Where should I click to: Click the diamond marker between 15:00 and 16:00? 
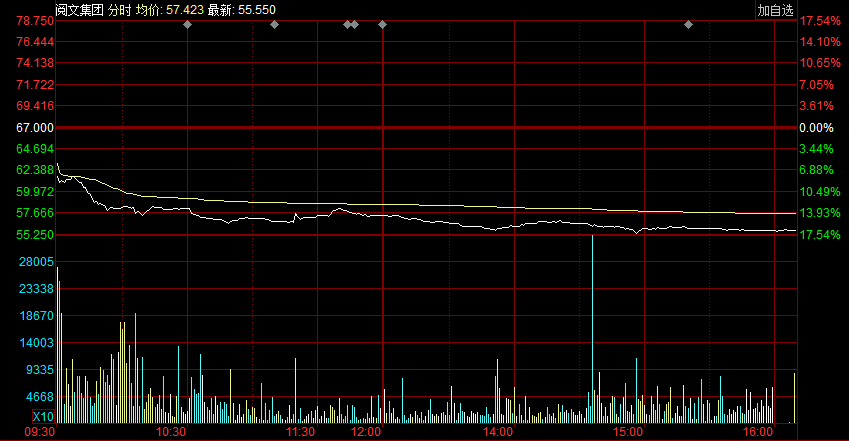coord(688,24)
